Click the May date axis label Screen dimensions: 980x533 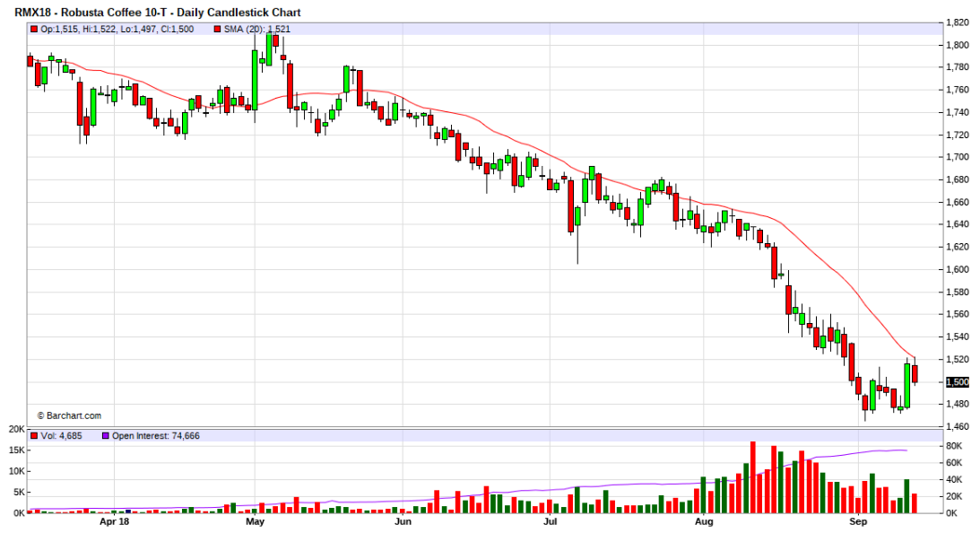[255, 521]
